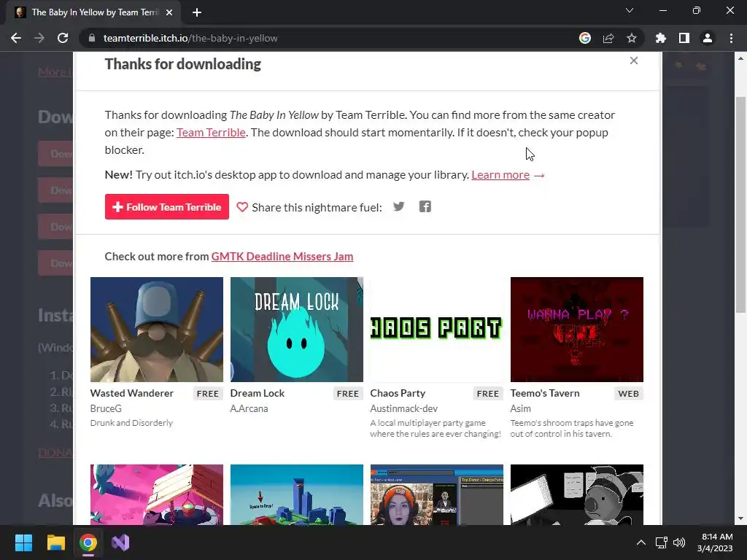The height and width of the screenshot is (560, 747).
Task: Open the pink well game thumbnail
Action: 157,495
